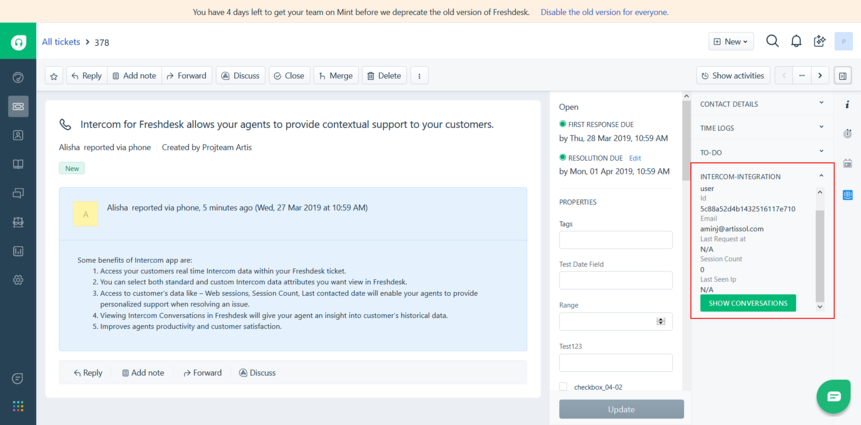Close the ticket with Close button
The height and width of the screenshot is (425, 861).
(289, 76)
